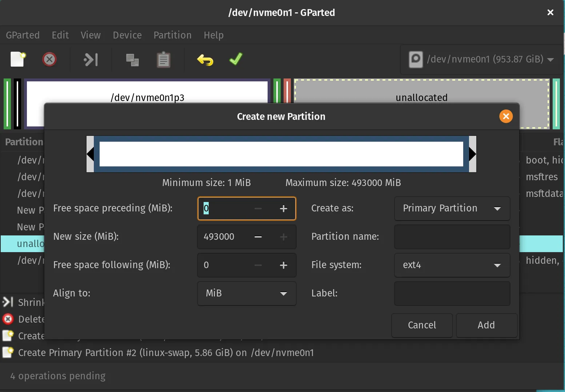Click the Copy partition toolbar icon

point(132,60)
